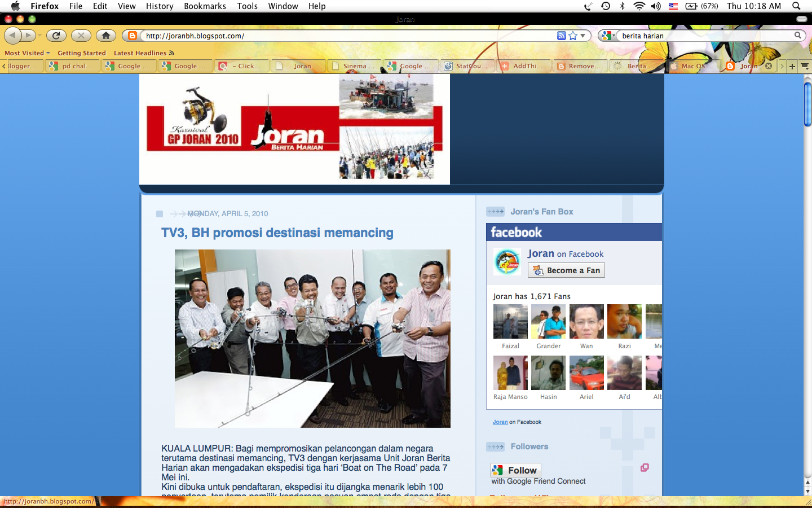The height and width of the screenshot is (508, 812).
Task: Open fan Faizal's profile thumbnail
Action: (510, 322)
